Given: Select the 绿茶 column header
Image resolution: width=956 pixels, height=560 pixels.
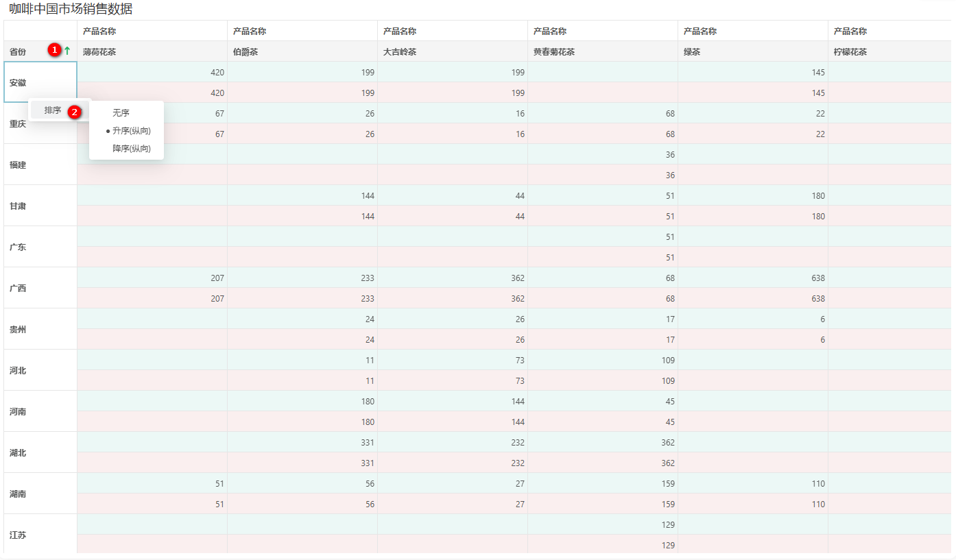Looking at the screenshot, I should tap(753, 51).
